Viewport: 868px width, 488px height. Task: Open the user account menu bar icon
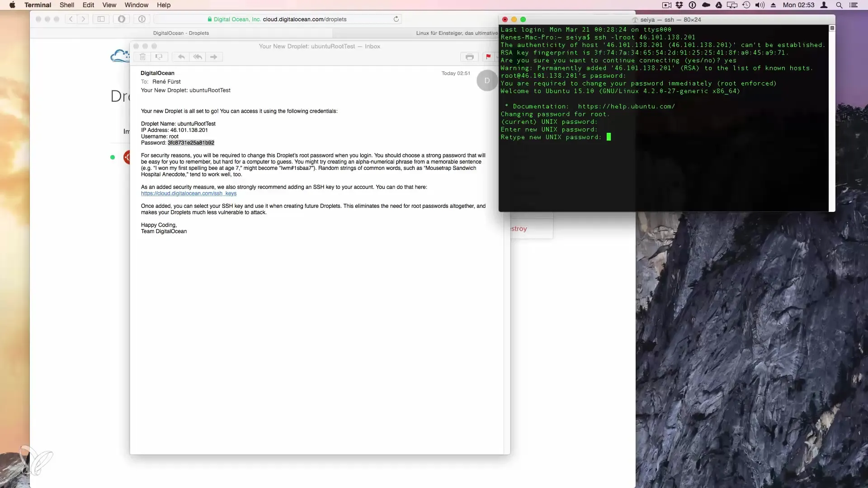[824, 5]
